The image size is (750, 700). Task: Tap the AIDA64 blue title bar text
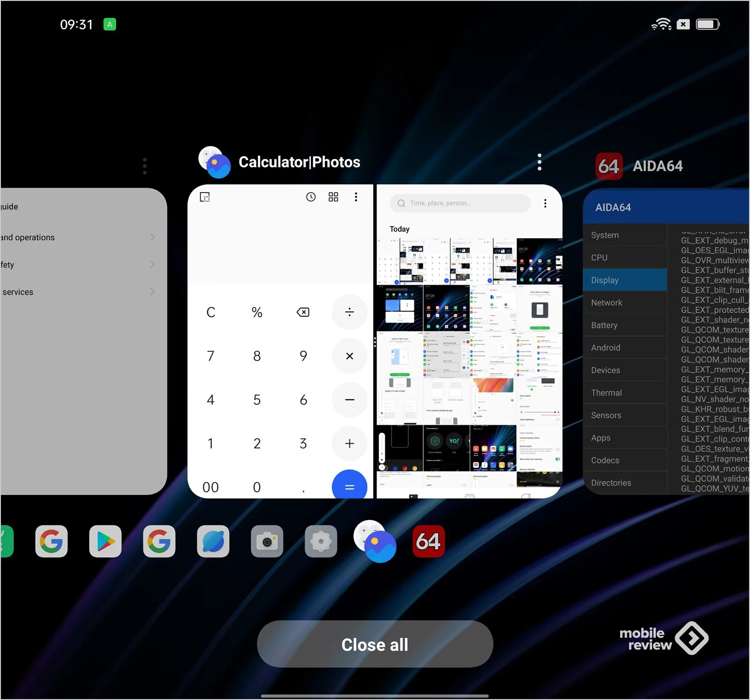(x=613, y=207)
